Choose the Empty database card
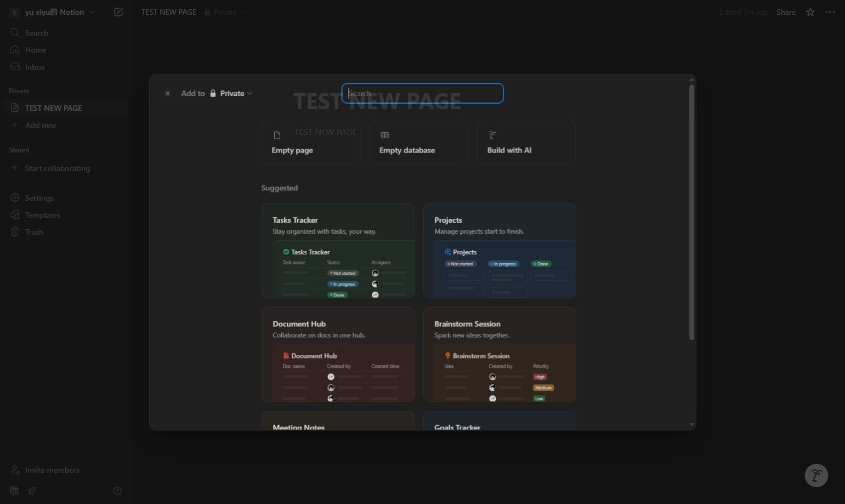The width and height of the screenshot is (845, 504). click(x=418, y=143)
